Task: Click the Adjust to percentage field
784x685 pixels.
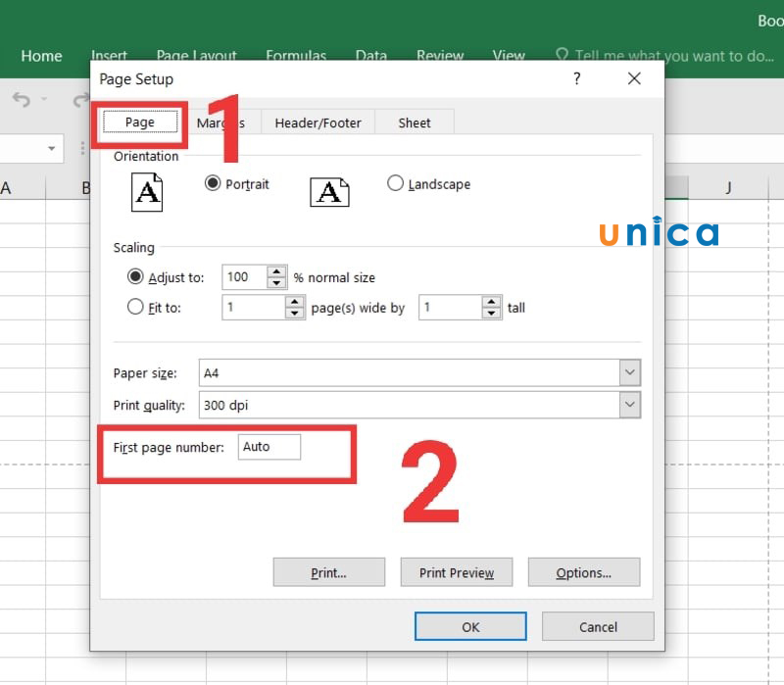Action: [x=245, y=277]
